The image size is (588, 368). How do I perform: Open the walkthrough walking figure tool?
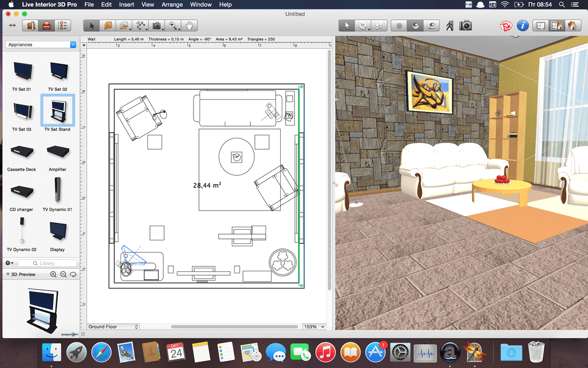tap(450, 26)
